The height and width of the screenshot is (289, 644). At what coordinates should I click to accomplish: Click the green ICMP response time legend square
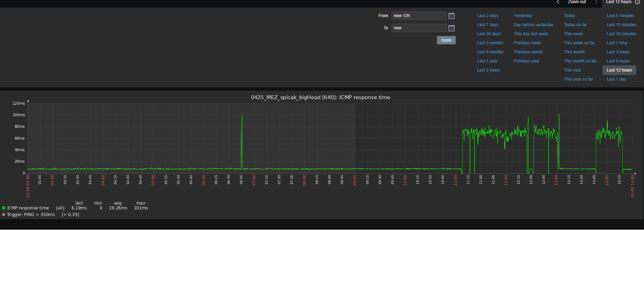pos(4,208)
